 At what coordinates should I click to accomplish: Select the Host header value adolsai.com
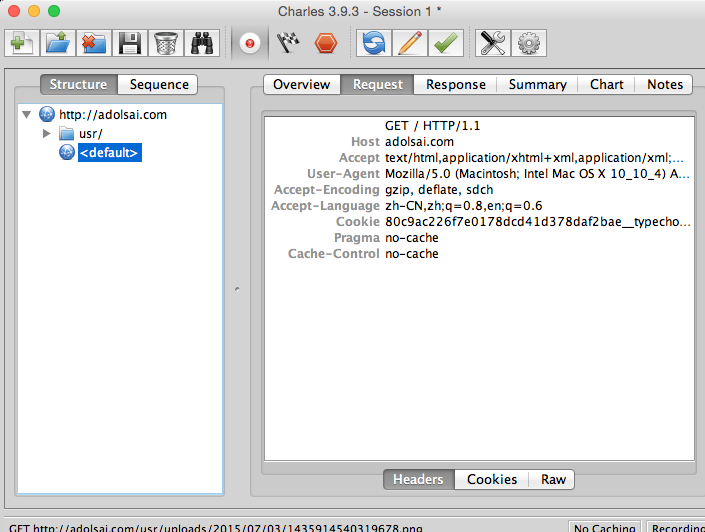(x=419, y=142)
